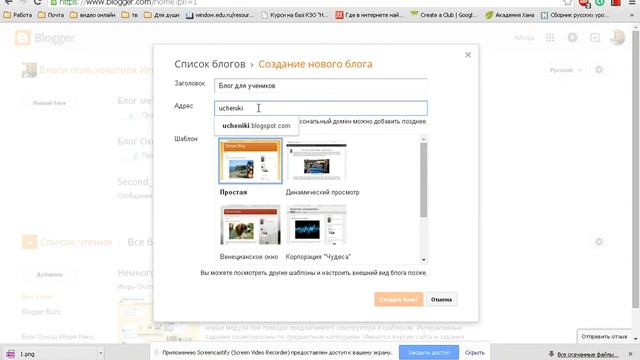The image size is (640, 360).
Task: Open the user account avatar
Action: tap(617, 38)
